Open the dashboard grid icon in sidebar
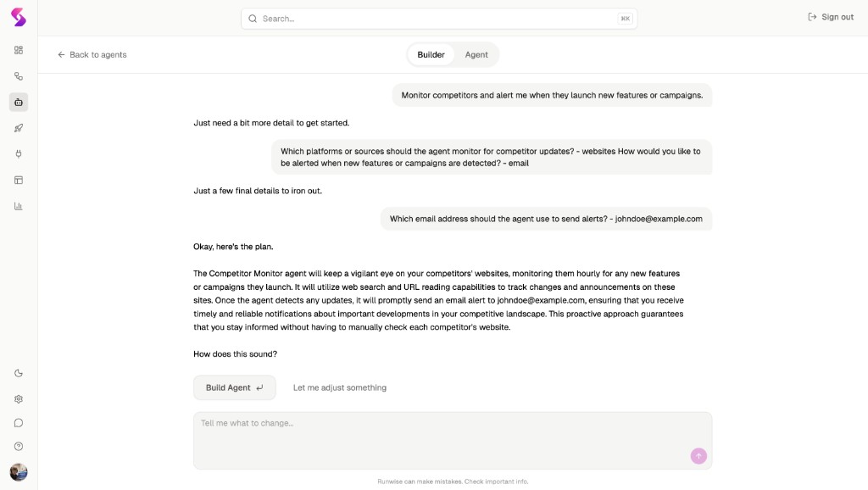868x490 pixels. (19, 50)
